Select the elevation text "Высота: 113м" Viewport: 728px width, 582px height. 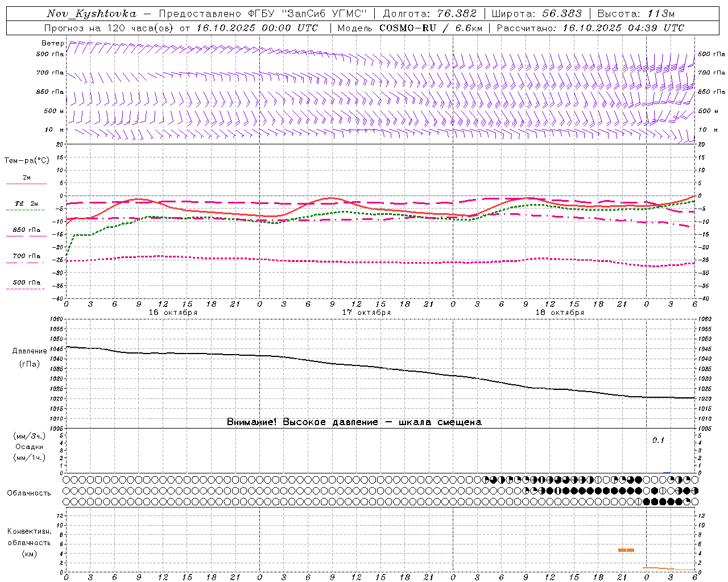click(636, 14)
